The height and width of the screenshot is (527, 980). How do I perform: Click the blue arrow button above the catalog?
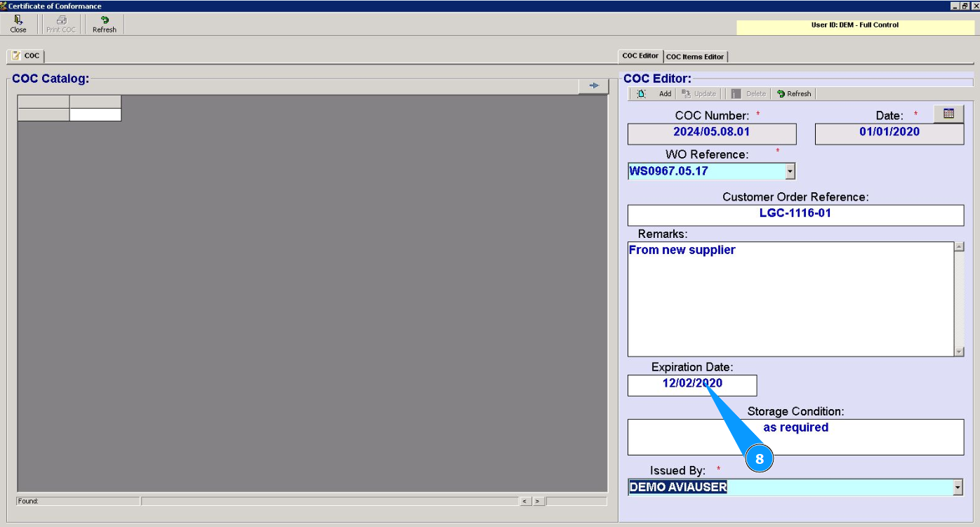tap(594, 85)
